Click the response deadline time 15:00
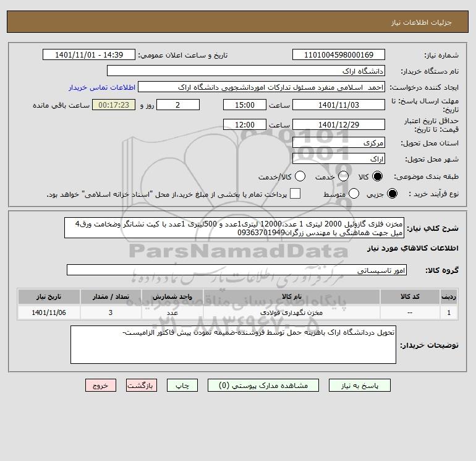476x461 pixels. coord(245,105)
